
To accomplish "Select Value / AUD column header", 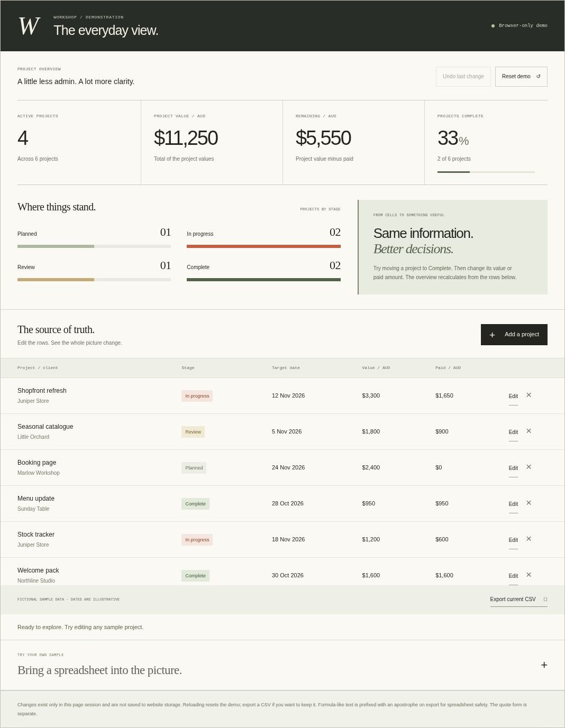I will point(376,367).
